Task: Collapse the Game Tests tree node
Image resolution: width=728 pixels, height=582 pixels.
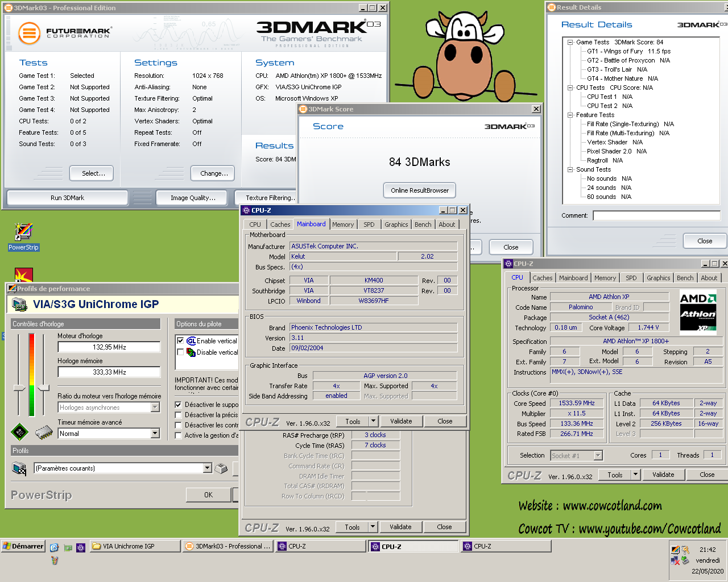Action: (570, 42)
